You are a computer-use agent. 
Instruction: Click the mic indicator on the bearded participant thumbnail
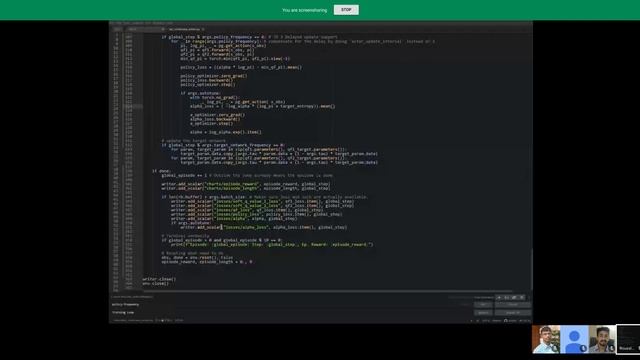(611, 348)
